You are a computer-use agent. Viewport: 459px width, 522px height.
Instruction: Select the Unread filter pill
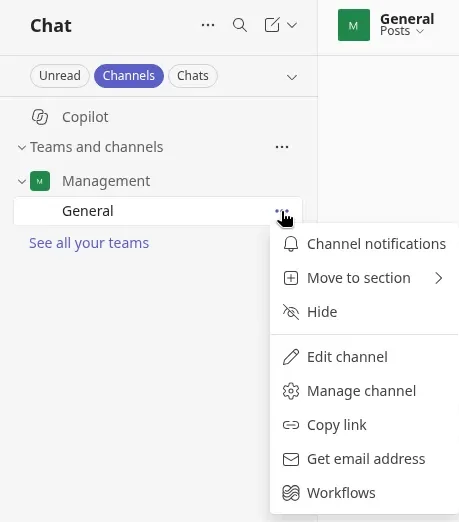pos(60,76)
